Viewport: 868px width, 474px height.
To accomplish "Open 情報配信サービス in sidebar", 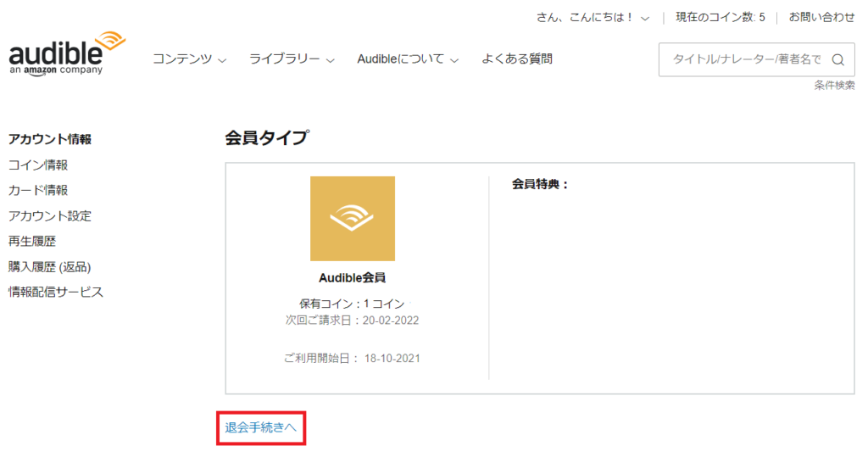I will pos(55,292).
